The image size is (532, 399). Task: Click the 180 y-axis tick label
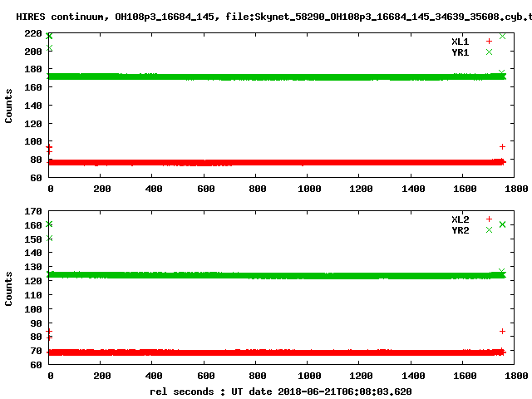33,69
